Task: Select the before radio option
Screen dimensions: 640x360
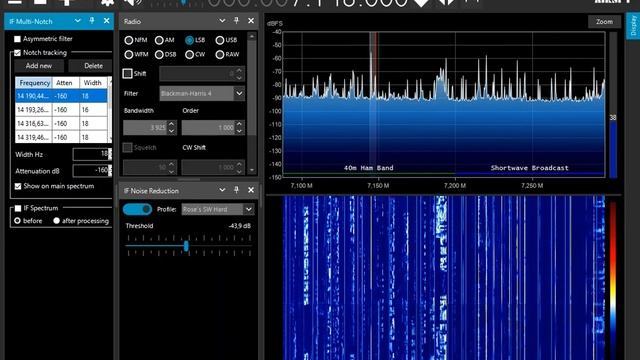Action: tap(17, 221)
